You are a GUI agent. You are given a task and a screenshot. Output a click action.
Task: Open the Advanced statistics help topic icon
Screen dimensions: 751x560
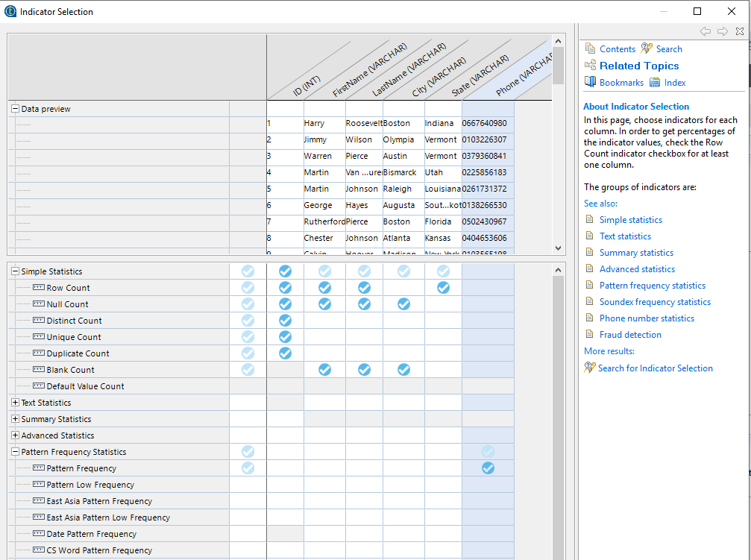point(588,268)
